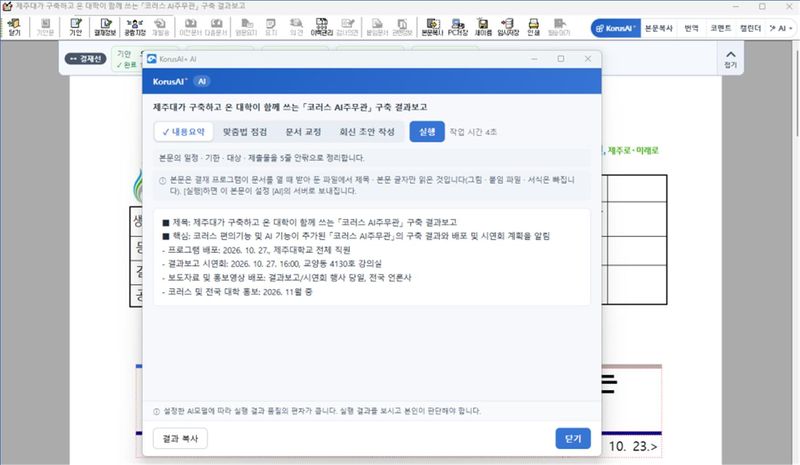Click the 코러스 및 전국 대학 홍보 line

click(x=237, y=292)
